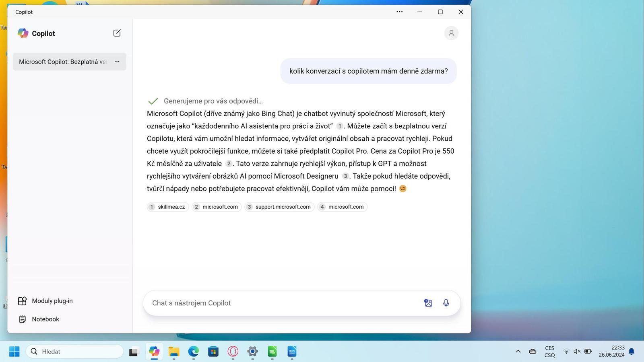
Task: Open the fourth source microsoft.com link
Action: 343,207
